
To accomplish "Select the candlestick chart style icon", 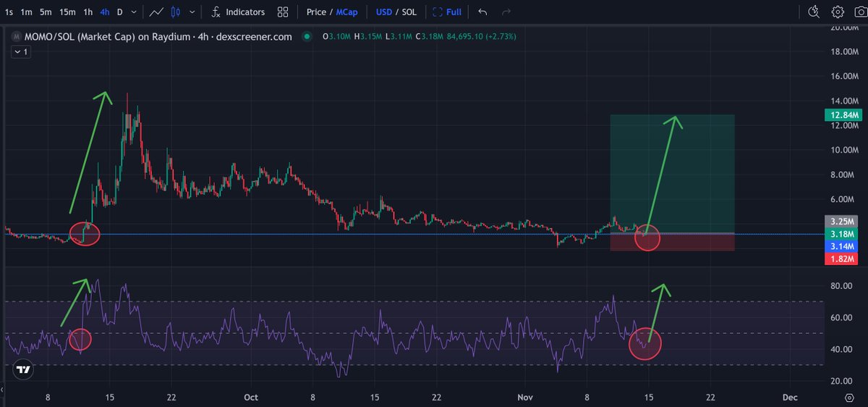I will point(177,12).
